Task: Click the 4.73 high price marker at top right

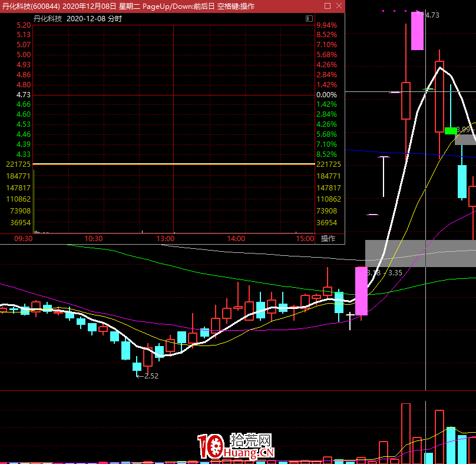Action: (x=429, y=15)
